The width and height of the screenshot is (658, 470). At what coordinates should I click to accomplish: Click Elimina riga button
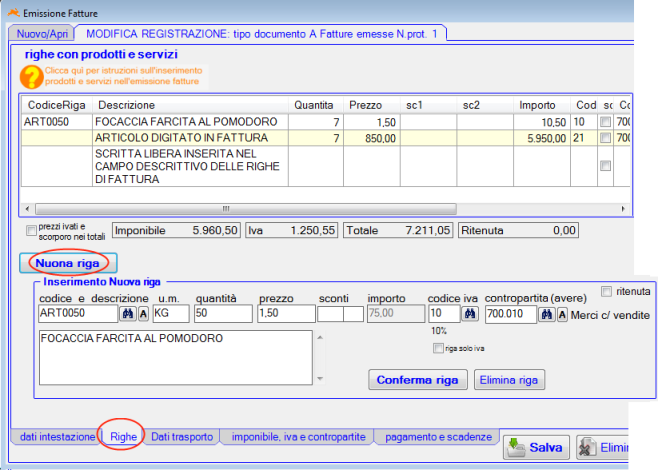[509, 380]
